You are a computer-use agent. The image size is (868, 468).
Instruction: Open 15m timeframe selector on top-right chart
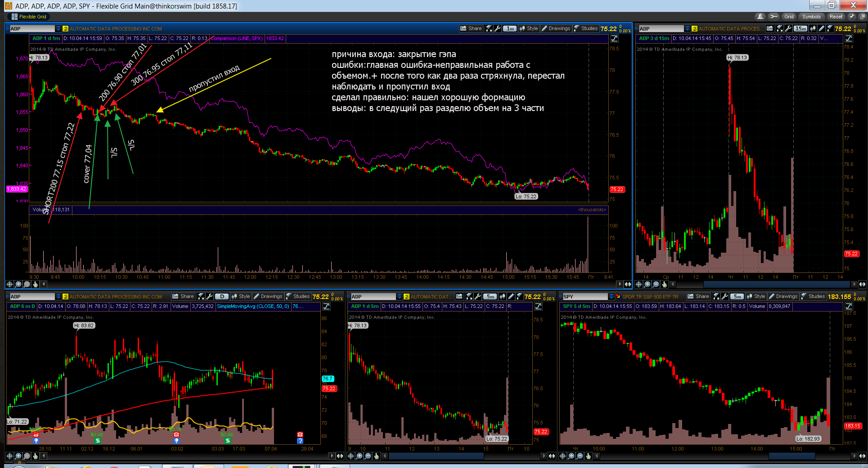800,28
